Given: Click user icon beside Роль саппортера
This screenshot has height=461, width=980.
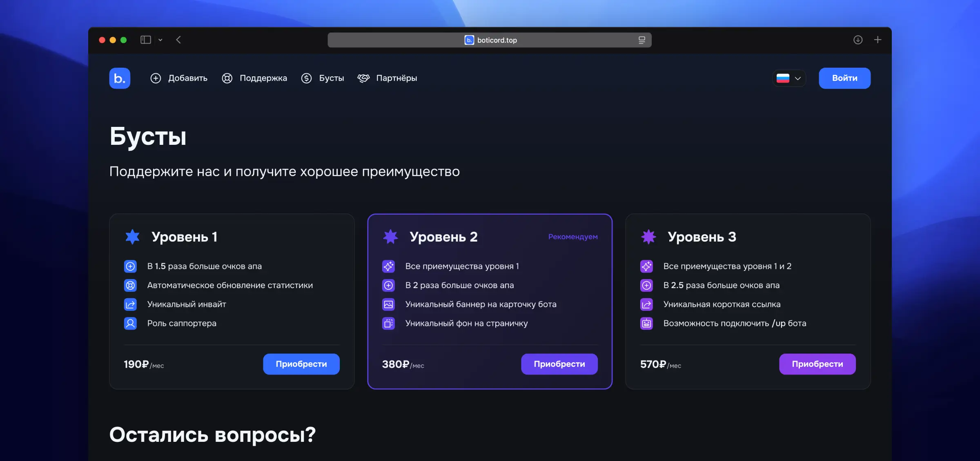Looking at the screenshot, I should [130, 324].
